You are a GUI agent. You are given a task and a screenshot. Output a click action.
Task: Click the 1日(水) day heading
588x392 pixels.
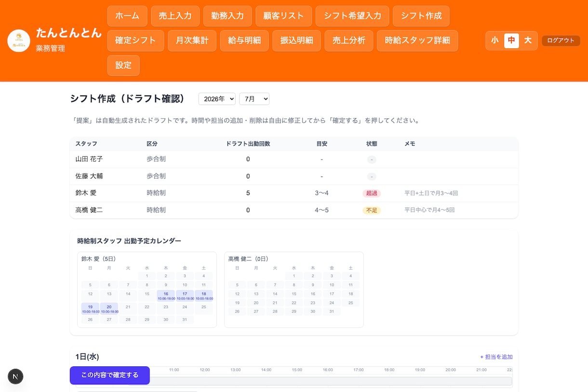[x=87, y=357]
